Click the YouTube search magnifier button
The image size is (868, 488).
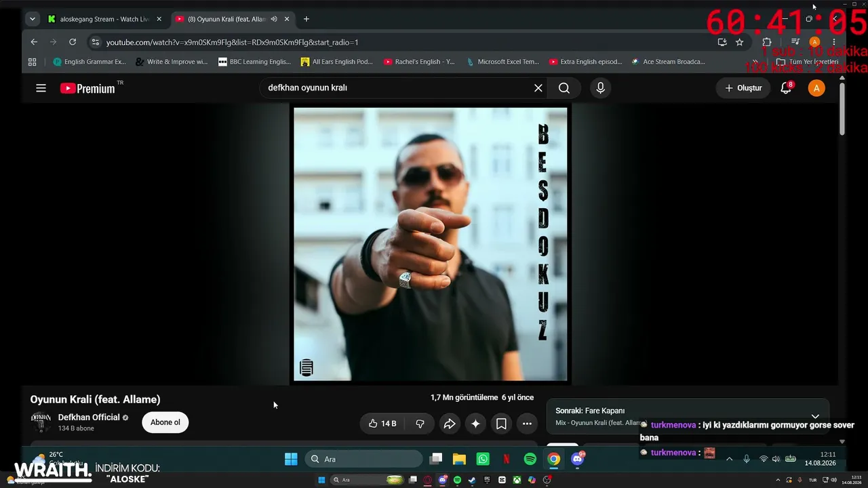(564, 88)
